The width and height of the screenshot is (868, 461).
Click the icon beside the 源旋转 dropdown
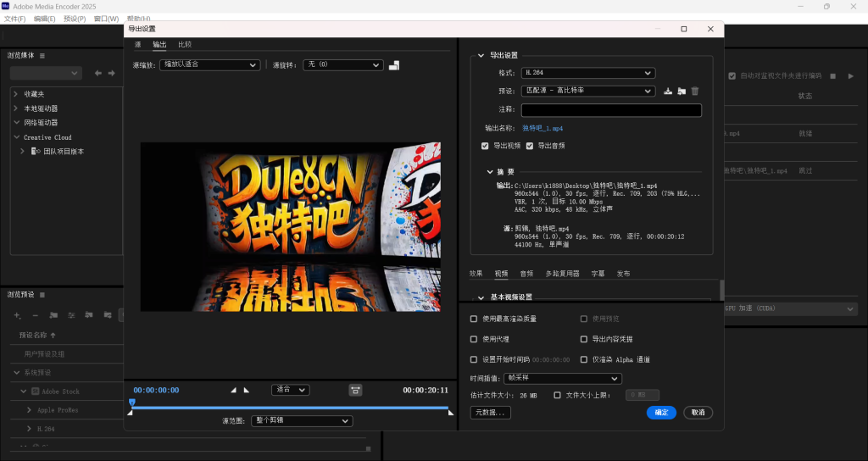click(x=394, y=65)
